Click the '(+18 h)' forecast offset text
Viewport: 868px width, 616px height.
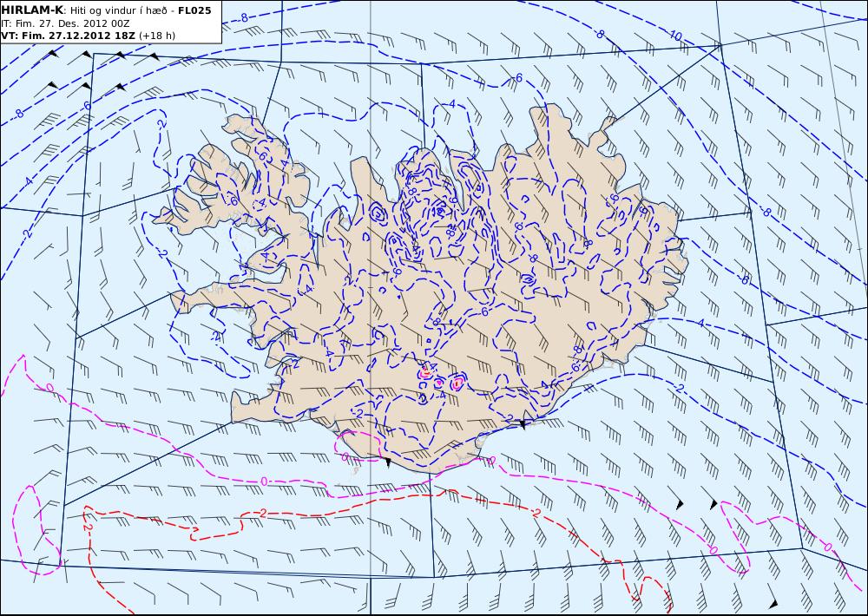156,36
